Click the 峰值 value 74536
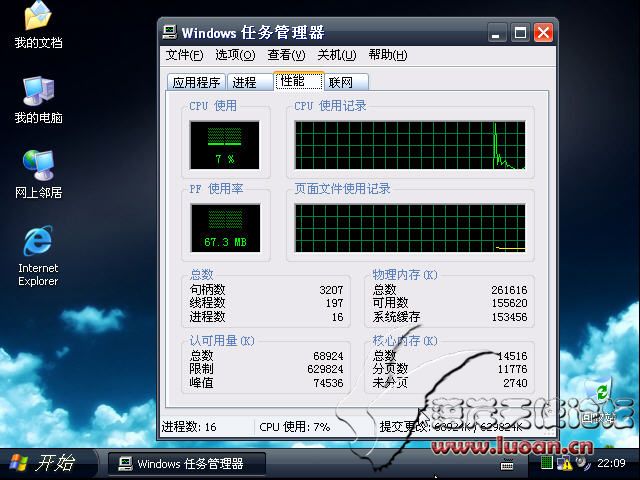The width and height of the screenshot is (640, 480). (x=328, y=383)
